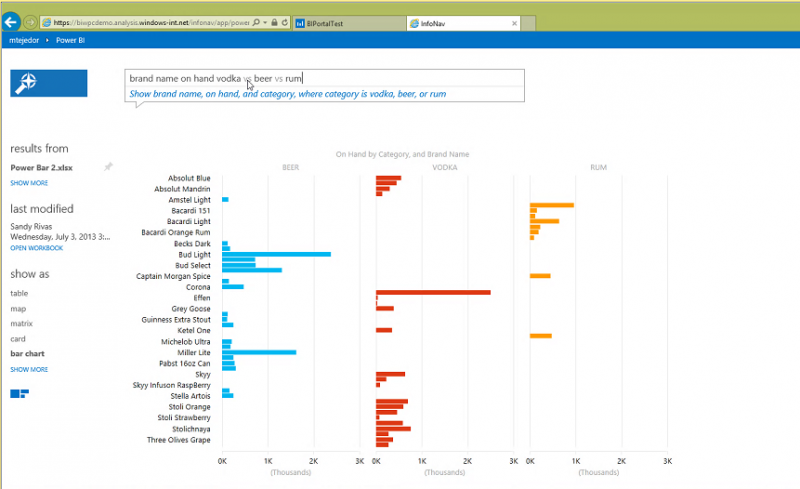This screenshot has height=489, width=800.
Task: Expand results with first SHOW MORE link
Action: [x=29, y=183]
